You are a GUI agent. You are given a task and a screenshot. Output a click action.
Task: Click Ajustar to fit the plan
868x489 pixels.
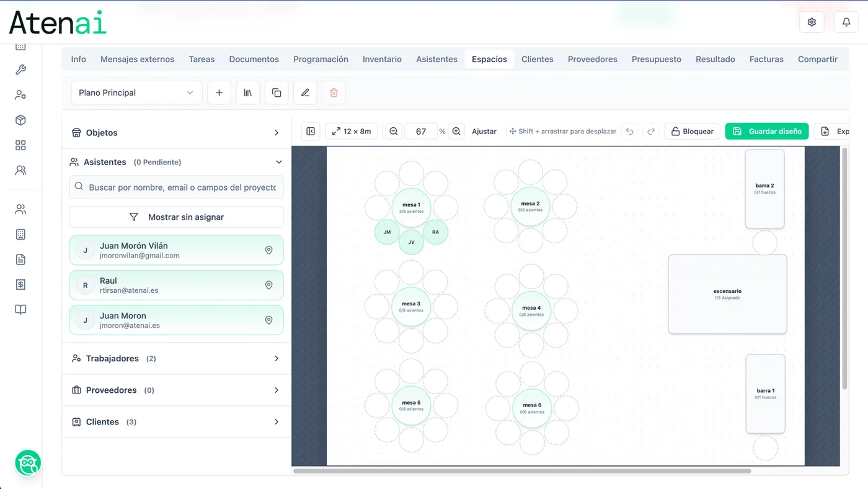pyautogui.click(x=484, y=132)
